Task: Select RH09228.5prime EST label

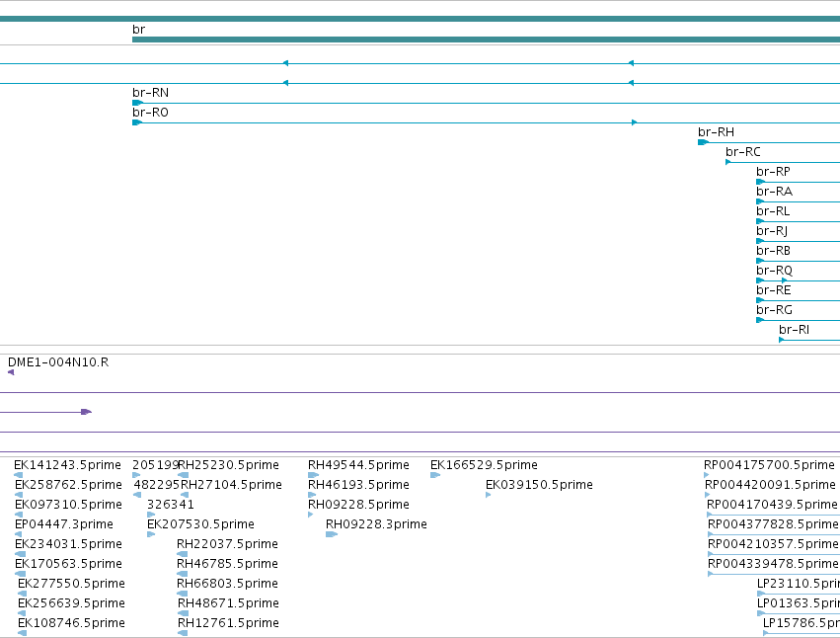Action: [358, 505]
